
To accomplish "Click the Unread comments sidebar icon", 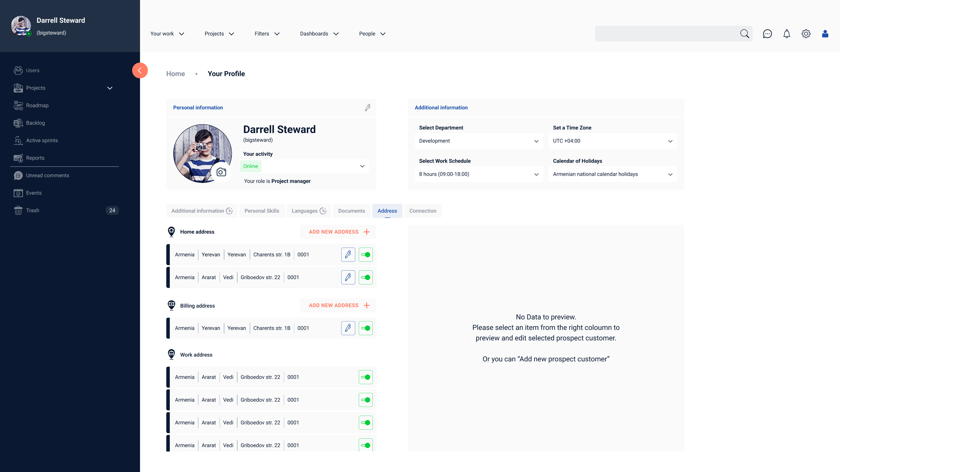I will tap(18, 175).
